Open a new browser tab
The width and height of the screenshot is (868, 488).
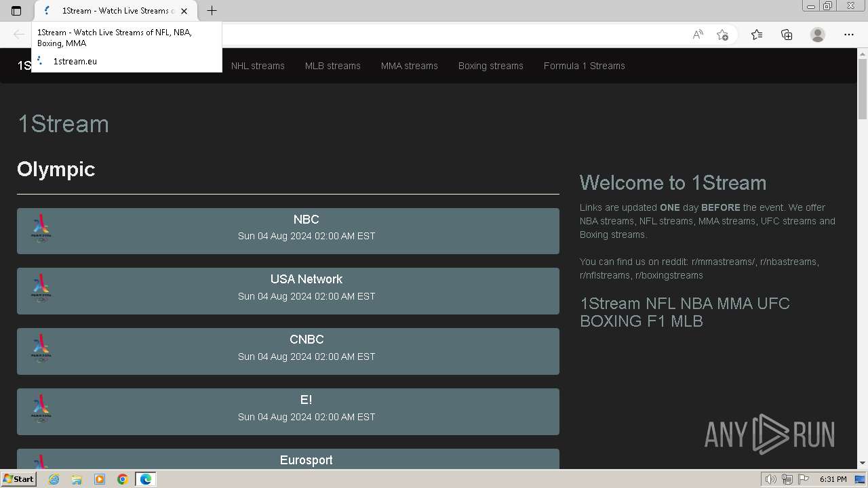212,11
